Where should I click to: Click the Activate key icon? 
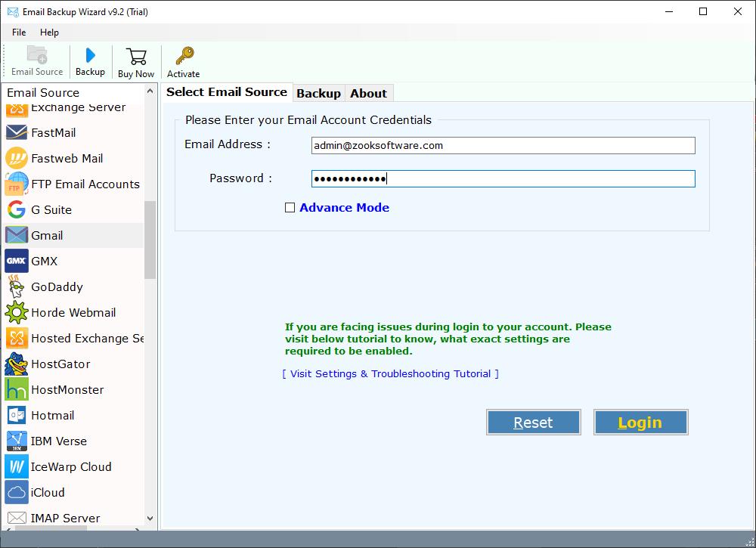(x=183, y=60)
